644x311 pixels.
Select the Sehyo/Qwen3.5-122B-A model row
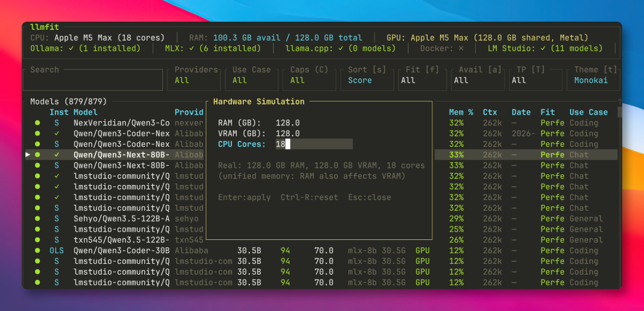coord(321,218)
